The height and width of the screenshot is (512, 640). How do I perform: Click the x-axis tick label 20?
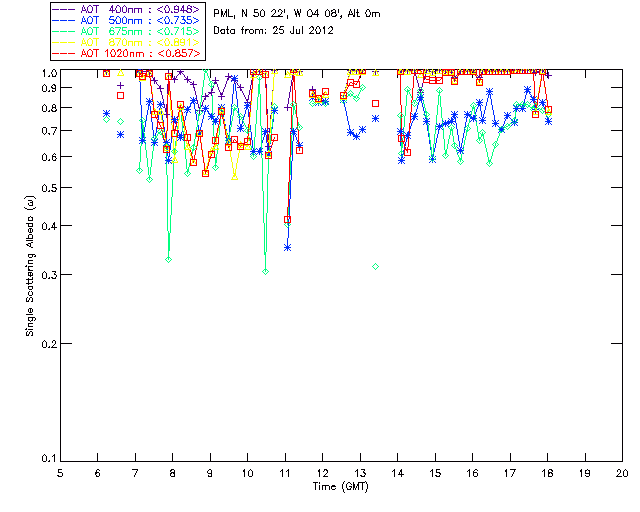tap(622, 472)
